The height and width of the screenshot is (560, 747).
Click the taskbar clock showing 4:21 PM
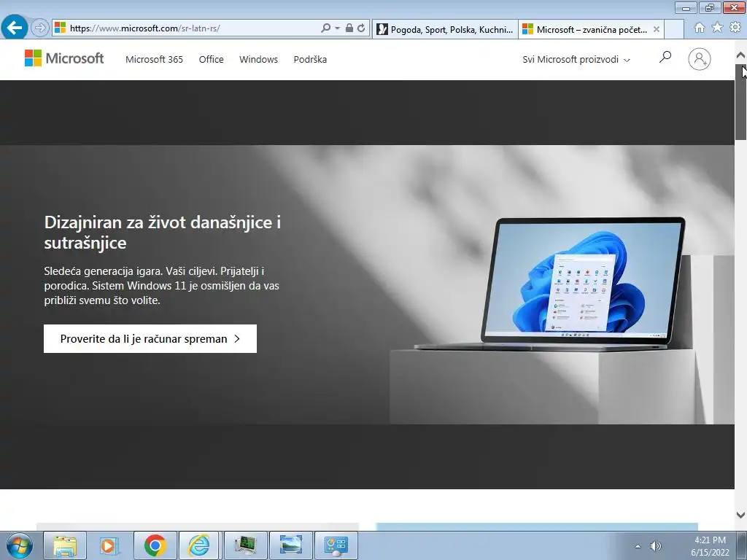(x=710, y=546)
